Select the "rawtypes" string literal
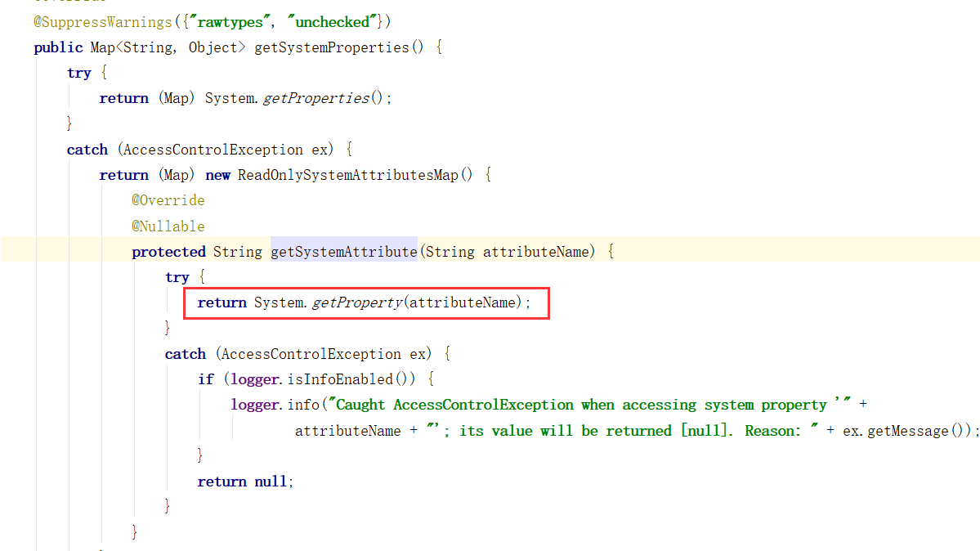 [x=229, y=22]
